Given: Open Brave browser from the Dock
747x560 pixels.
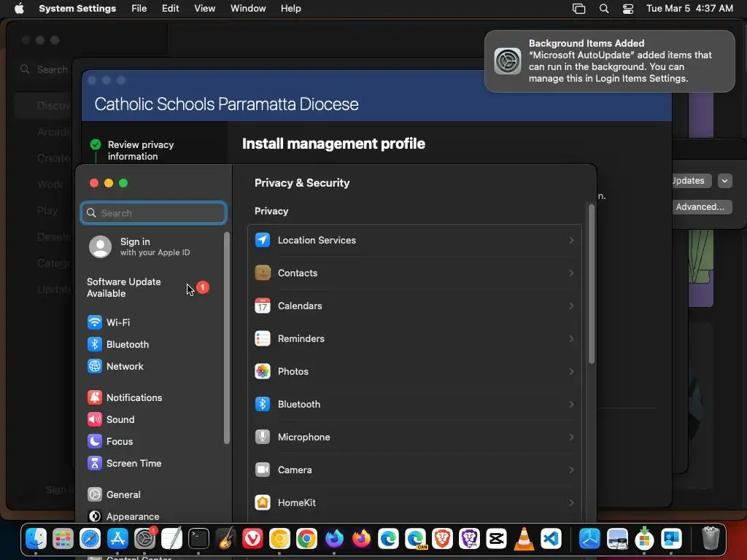Looking at the screenshot, I should click(x=442, y=539).
